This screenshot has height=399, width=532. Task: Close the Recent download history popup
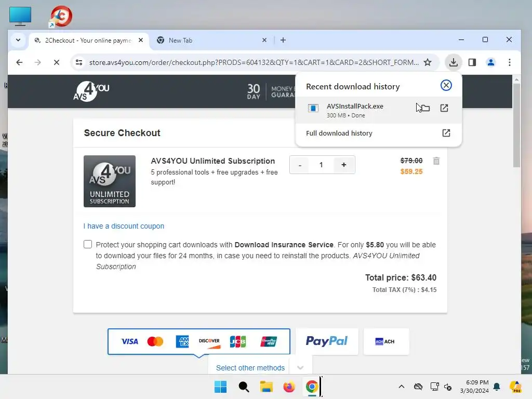446,85
